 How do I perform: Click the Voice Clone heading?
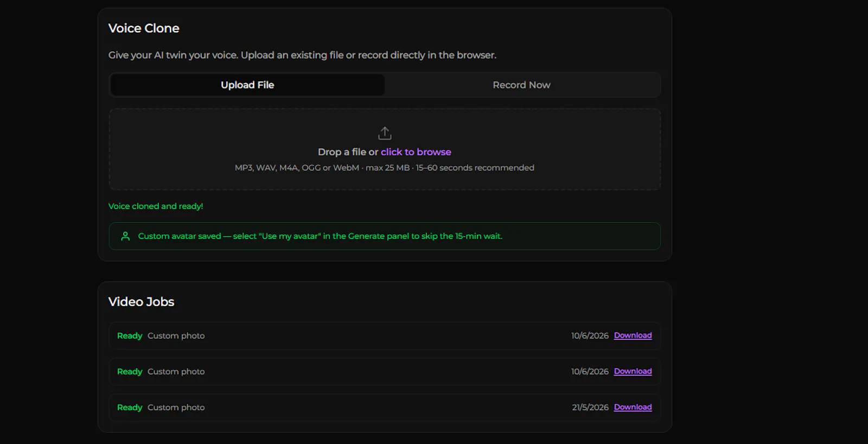[x=144, y=28]
